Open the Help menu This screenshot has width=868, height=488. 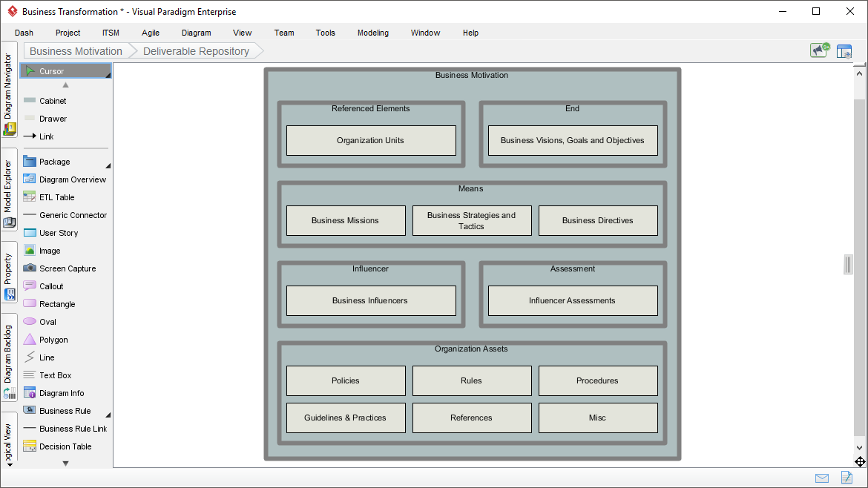[x=470, y=33]
